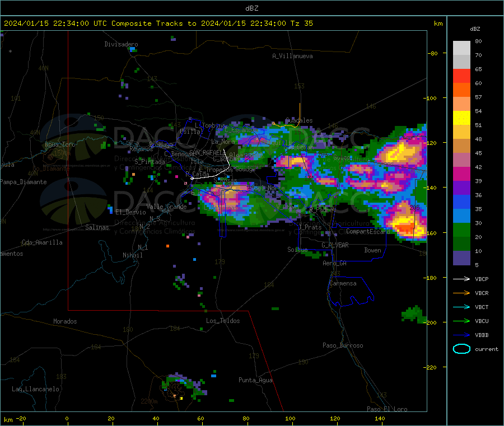Click the Aero_GA map label
Viewport: 504px width, 426px height.
click(x=335, y=263)
